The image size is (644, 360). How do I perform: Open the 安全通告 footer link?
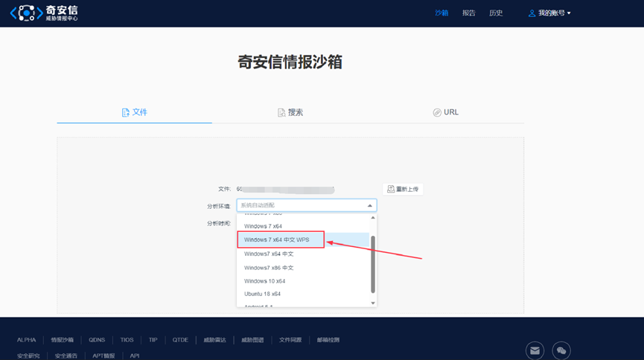tap(66, 356)
